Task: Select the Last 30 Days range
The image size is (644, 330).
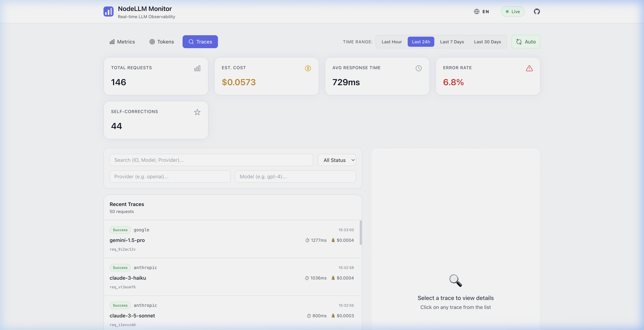Action: (x=487, y=42)
